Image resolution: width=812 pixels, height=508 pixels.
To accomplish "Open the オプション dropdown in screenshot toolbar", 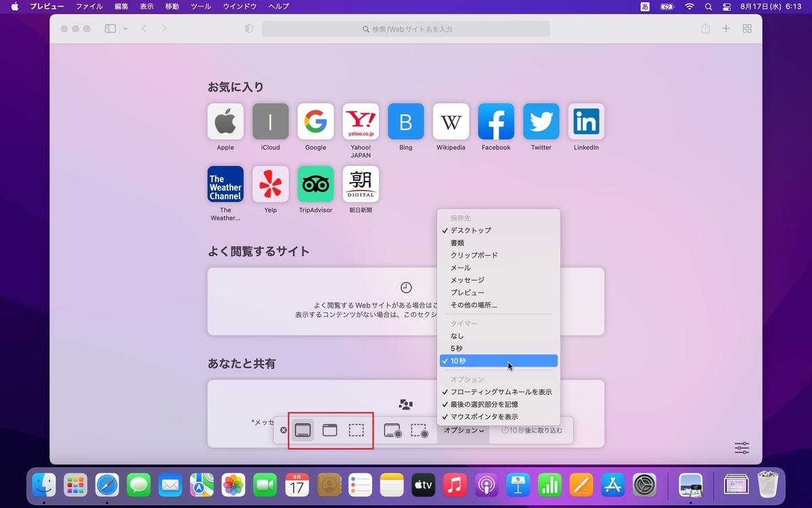I will [x=464, y=430].
